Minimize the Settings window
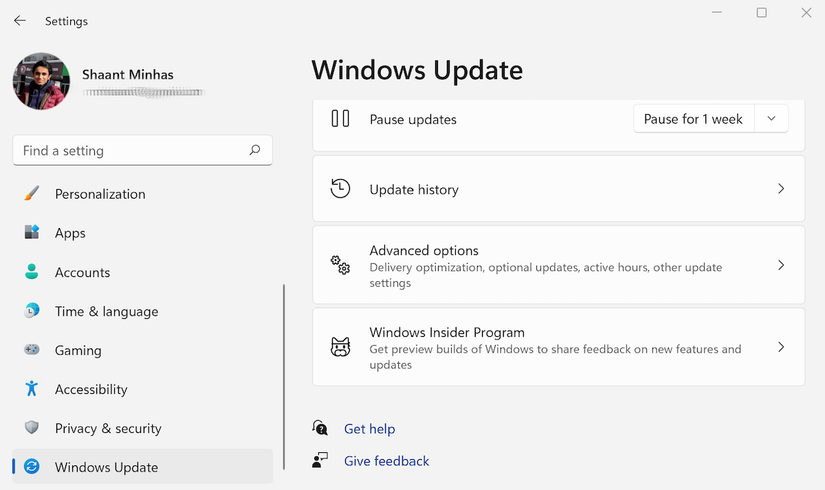 click(x=717, y=12)
